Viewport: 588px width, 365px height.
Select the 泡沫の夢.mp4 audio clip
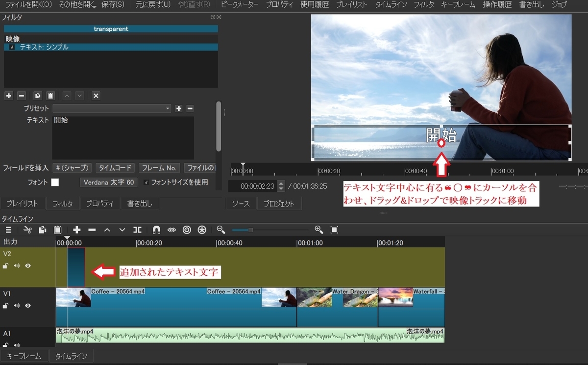250,335
